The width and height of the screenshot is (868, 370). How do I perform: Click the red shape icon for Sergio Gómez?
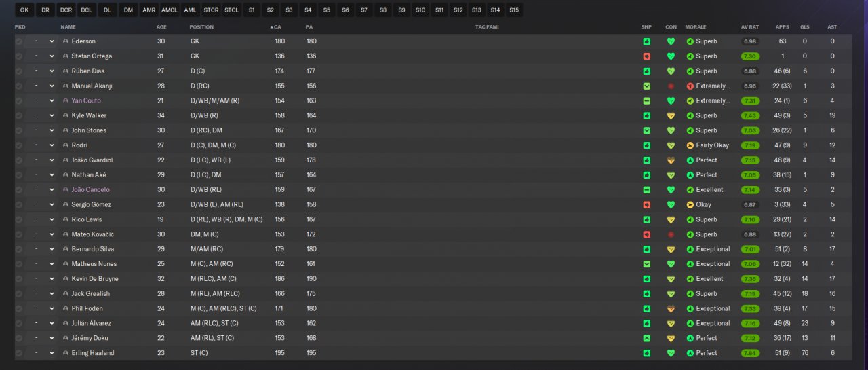click(646, 205)
